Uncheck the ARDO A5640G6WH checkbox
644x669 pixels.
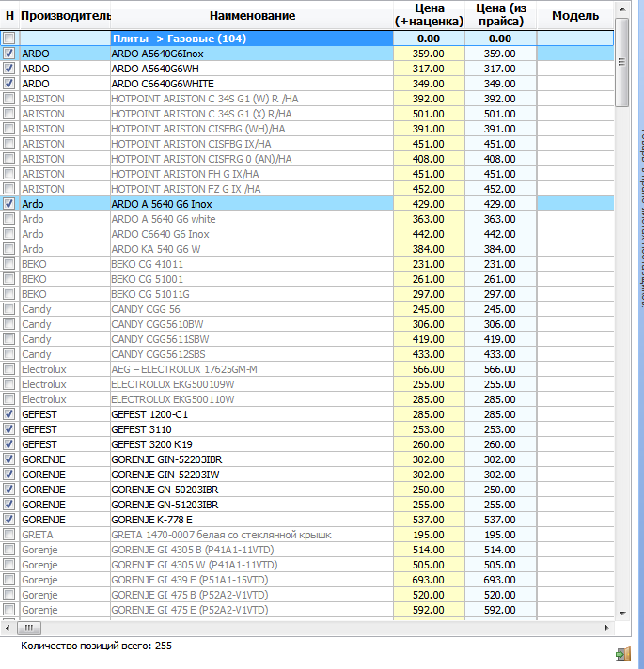9,69
